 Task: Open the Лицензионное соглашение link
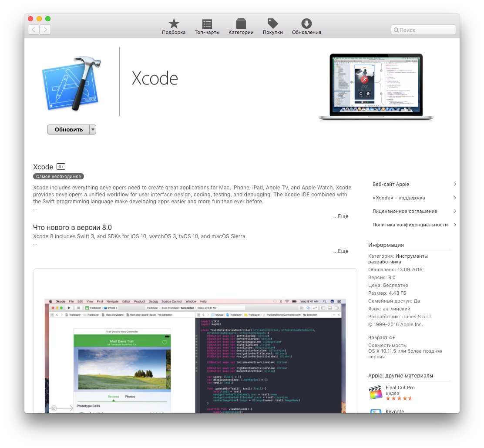pyautogui.click(x=405, y=211)
